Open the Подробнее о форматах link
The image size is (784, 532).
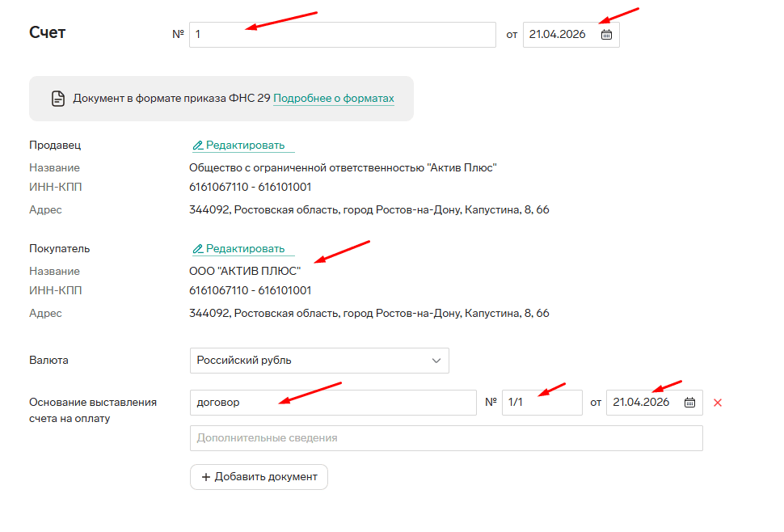[x=333, y=99]
